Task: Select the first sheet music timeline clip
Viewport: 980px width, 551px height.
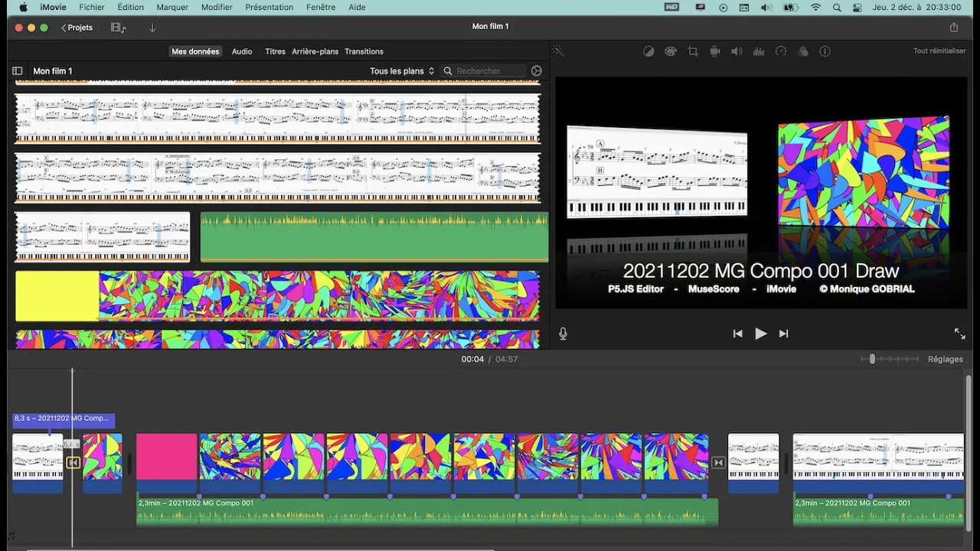Action: coord(38,463)
